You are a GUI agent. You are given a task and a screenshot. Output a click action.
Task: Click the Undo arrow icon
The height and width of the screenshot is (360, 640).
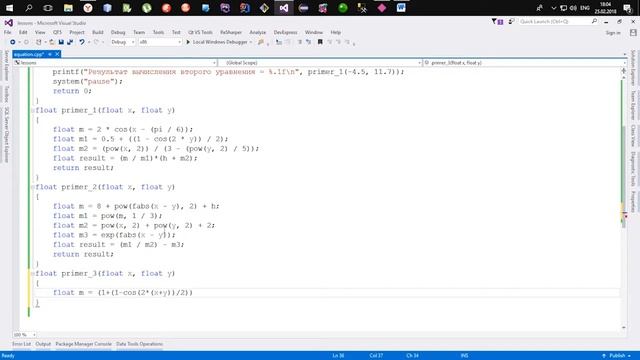pyautogui.click(x=82, y=42)
